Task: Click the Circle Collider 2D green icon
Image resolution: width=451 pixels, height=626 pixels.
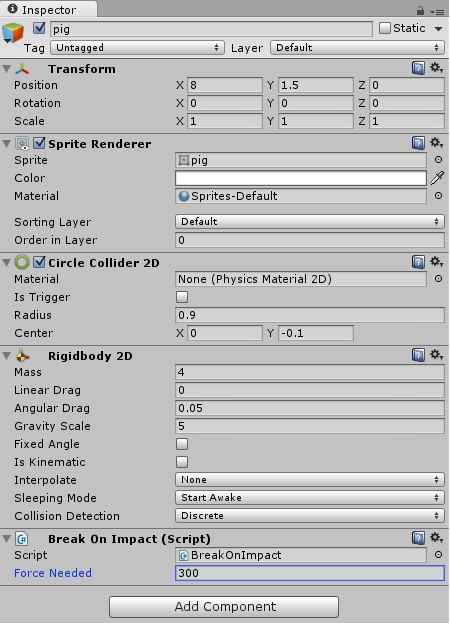Action: tap(22, 262)
